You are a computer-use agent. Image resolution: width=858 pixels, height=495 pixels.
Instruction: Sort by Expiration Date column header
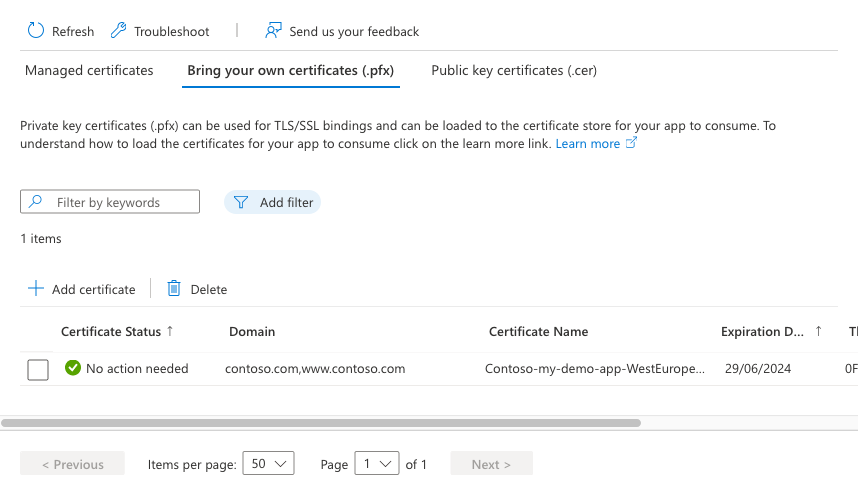pos(763,331)
